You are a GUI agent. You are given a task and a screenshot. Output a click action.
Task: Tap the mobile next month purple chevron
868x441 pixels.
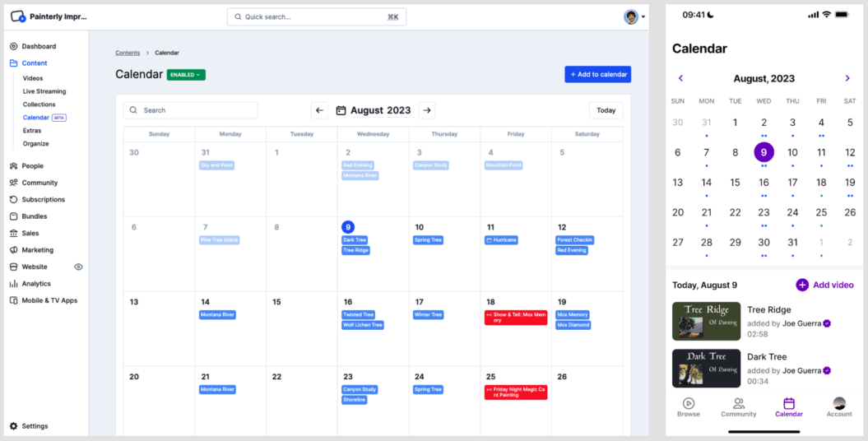point(847,78)
